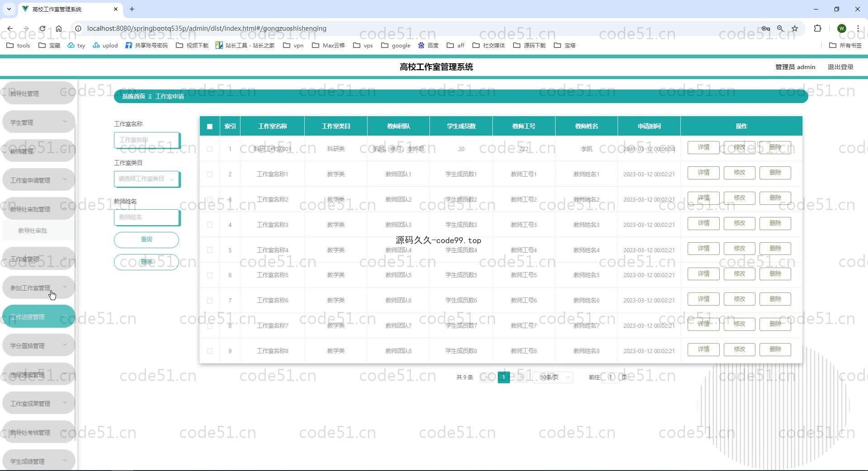Expand the 教师管理 sidebar menu
The width and height of the screenshot is (868, 471).
[38, 151]
